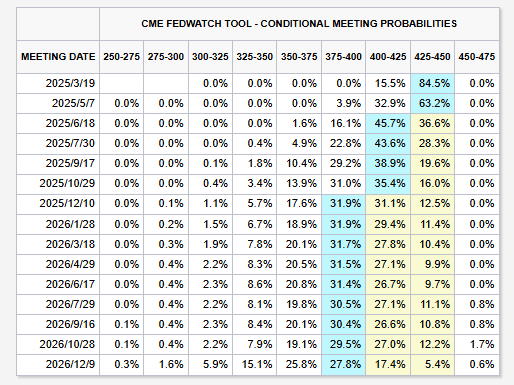Click the 35.4% cell for 2025/10/29
514x385 pixels.
click(x=388, y=183)
